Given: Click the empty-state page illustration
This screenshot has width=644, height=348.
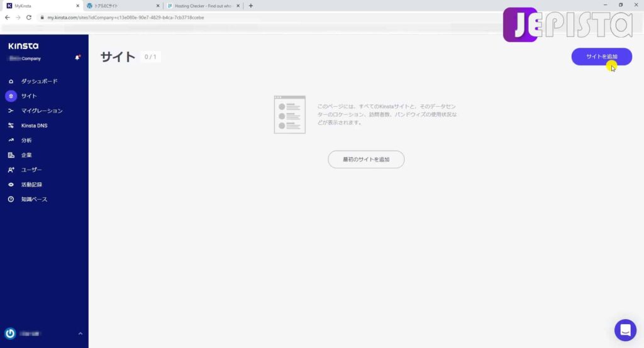Looking at the screenshot, I should pos(289,114).
